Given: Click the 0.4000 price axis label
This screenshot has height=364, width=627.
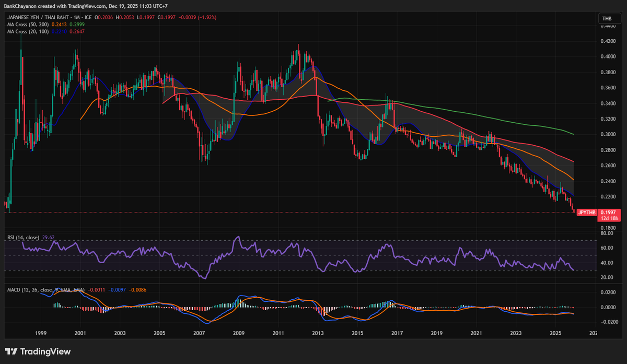Looking at the screenshot, I should tap(607, 56).
